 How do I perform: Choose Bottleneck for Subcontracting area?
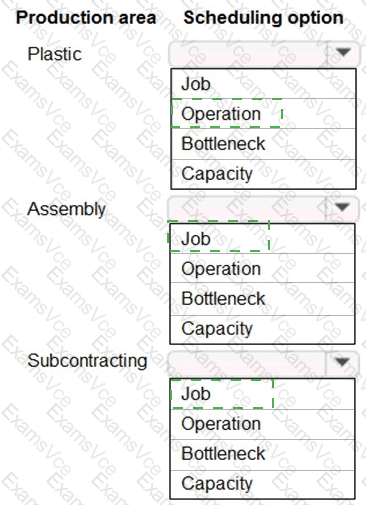click(x=262, y=454)
